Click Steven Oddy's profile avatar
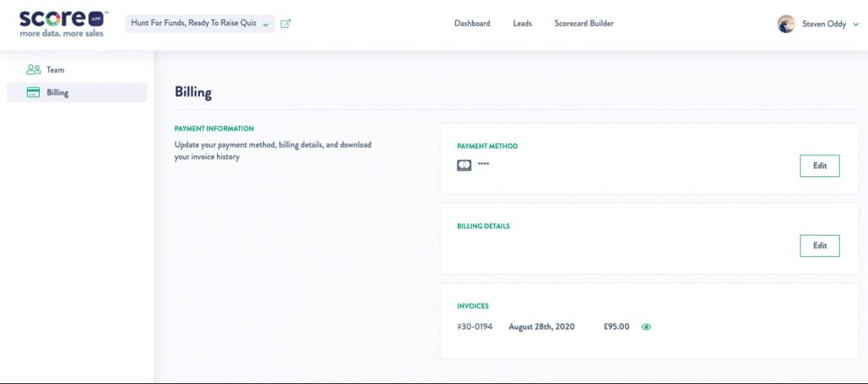The width and height of the screenshot is (868, 384). tap(786, 24)
